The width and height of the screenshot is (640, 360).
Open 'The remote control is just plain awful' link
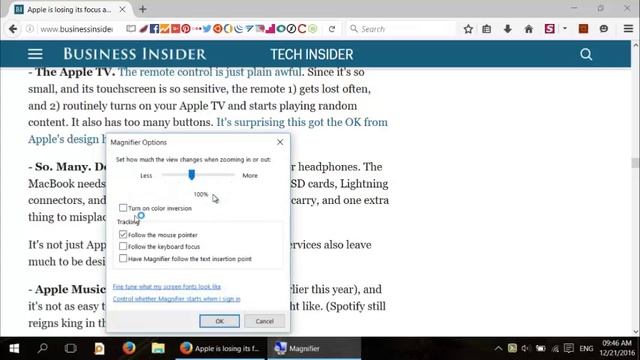pyautogui.click(x=210, y=72)
